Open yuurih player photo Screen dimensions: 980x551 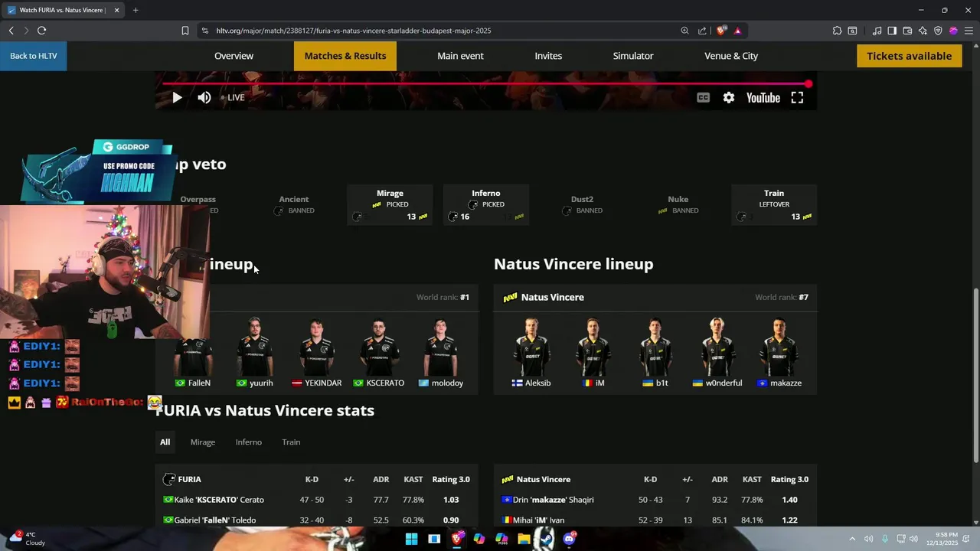point(255,347)
